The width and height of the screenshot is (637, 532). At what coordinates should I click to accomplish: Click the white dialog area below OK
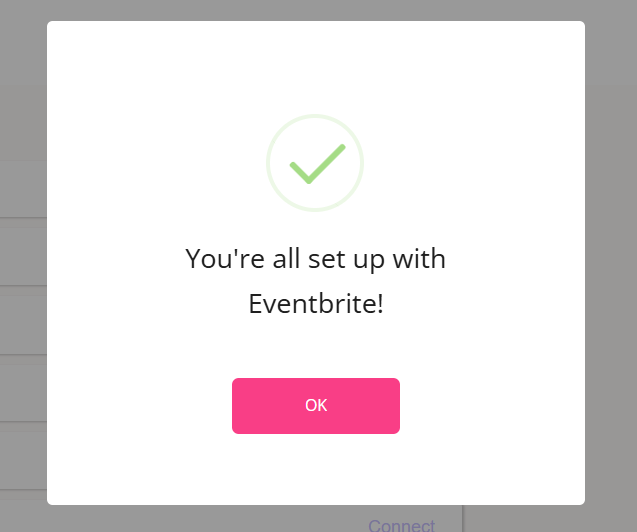(x=316, y=469)
